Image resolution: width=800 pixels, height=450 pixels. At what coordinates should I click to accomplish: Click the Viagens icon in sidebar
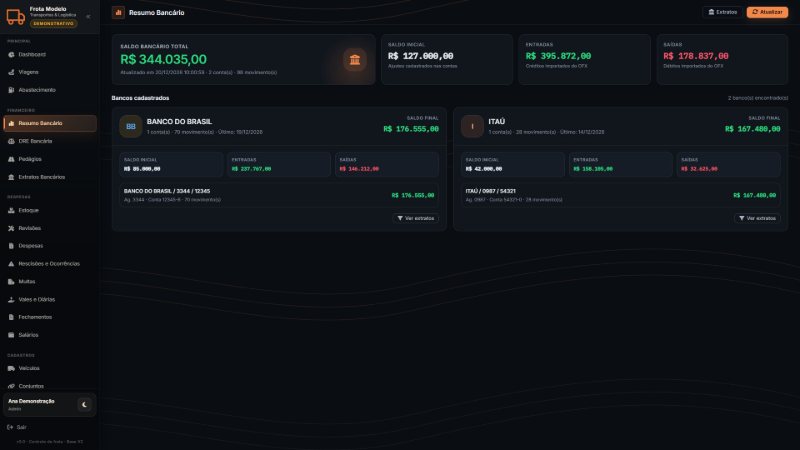pyautogui.click(x=11, y=72)
